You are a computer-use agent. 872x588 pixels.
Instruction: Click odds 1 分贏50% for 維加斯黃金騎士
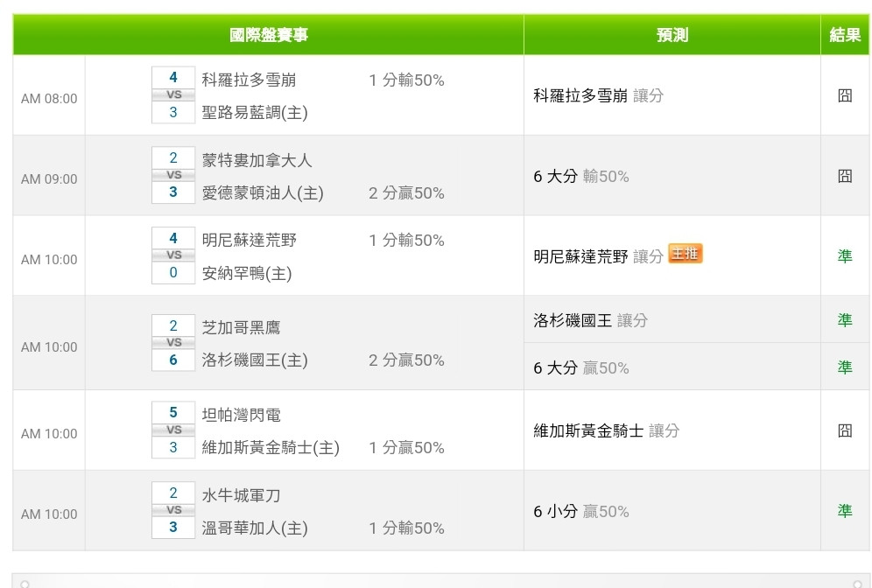(406, 447)
